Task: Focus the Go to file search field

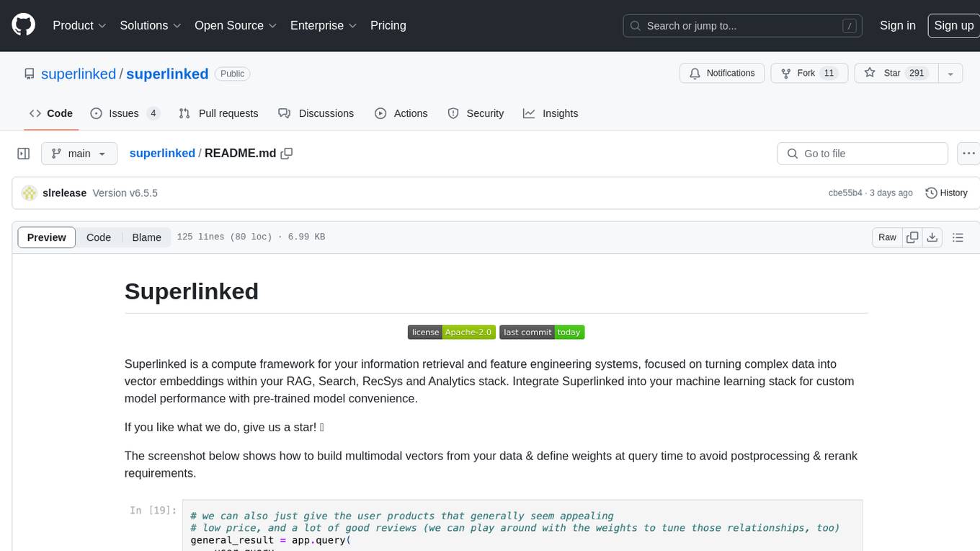Action: click(x=863, y=154)
